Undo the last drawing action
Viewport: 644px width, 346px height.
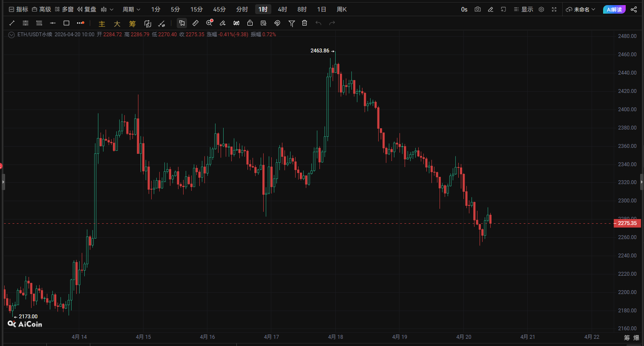[x=318, y=23]
